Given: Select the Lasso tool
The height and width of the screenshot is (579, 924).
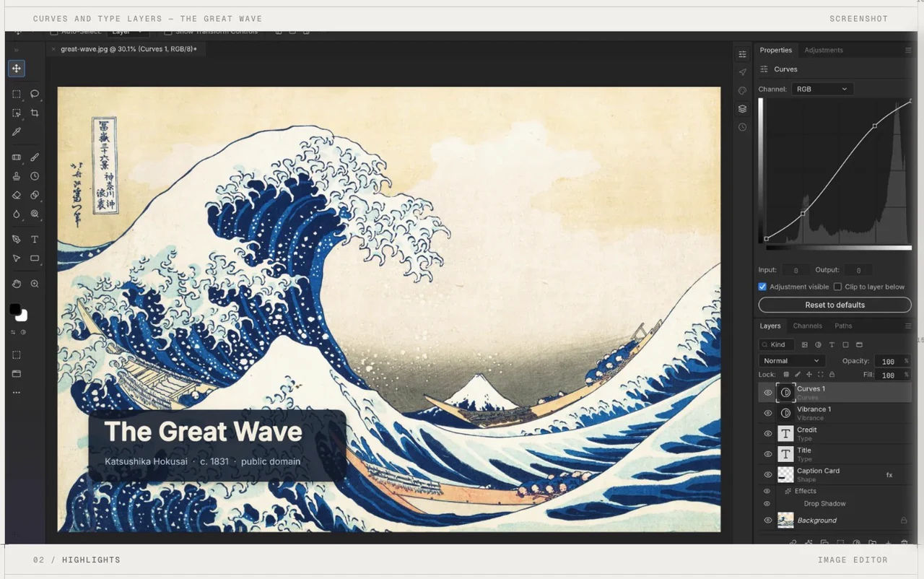Looking at the screenshot, I should coord(35,94).
